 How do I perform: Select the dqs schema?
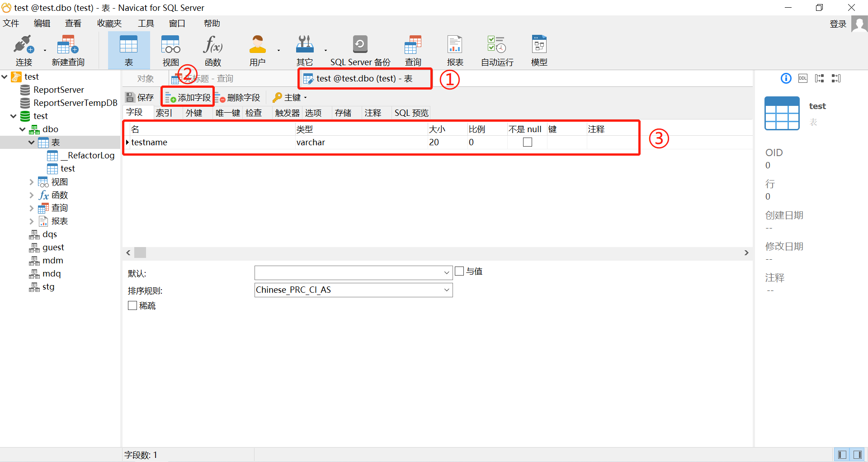coord(43,234)
